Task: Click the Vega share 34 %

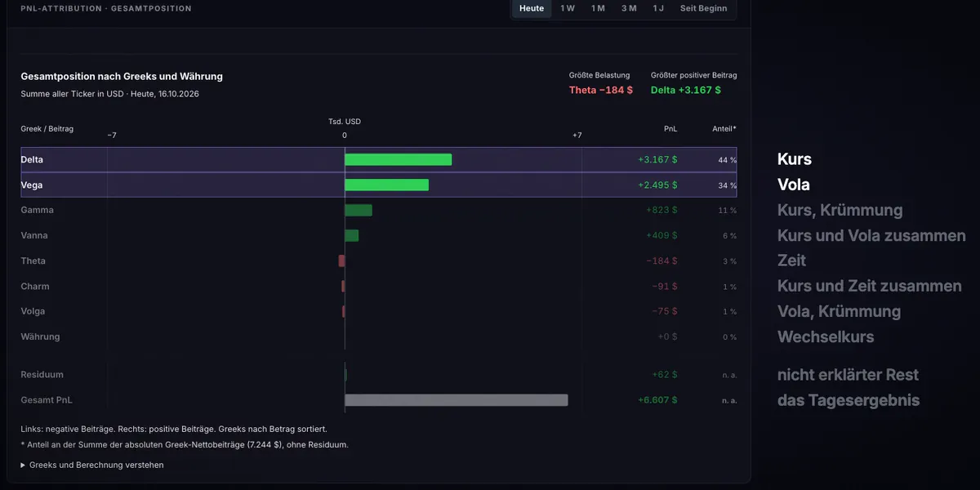Action: tap(728, 185)
